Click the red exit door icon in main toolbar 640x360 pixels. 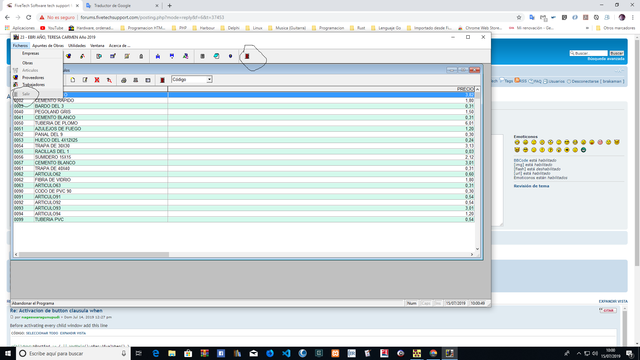tap(247, 56)
